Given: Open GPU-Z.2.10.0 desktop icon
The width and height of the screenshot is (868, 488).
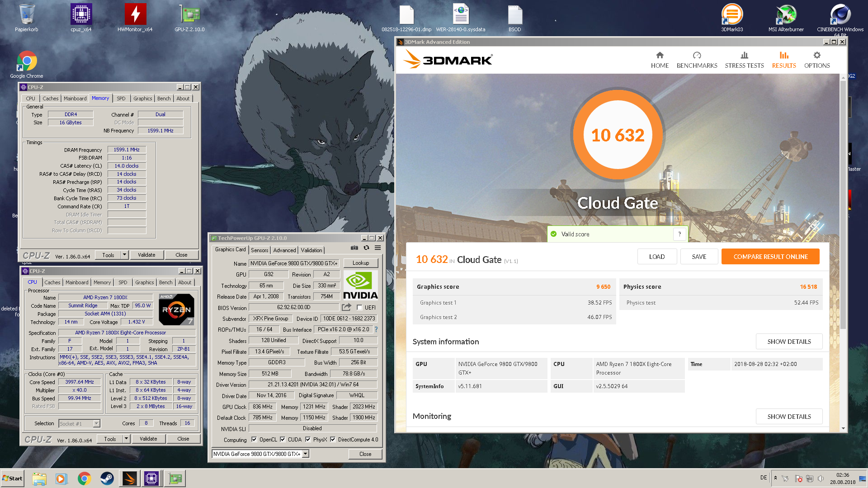Looking at the screenshot, I should [x=189, y=18].
